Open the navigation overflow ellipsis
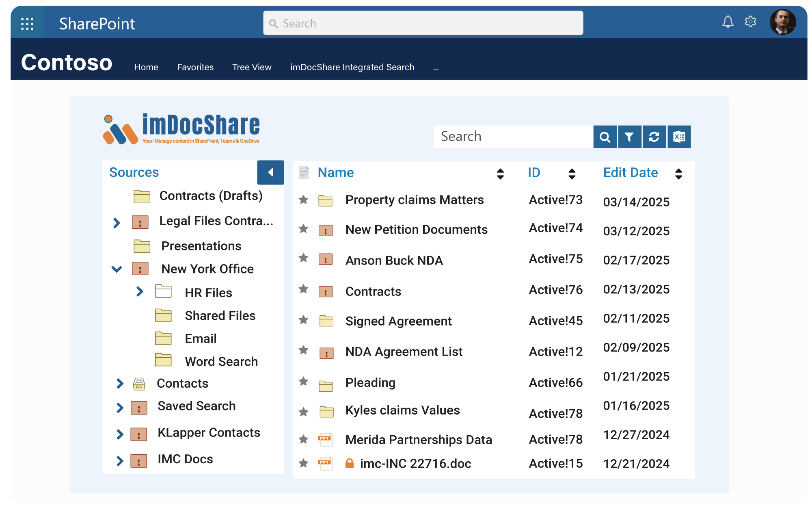 tap(436, 68)
